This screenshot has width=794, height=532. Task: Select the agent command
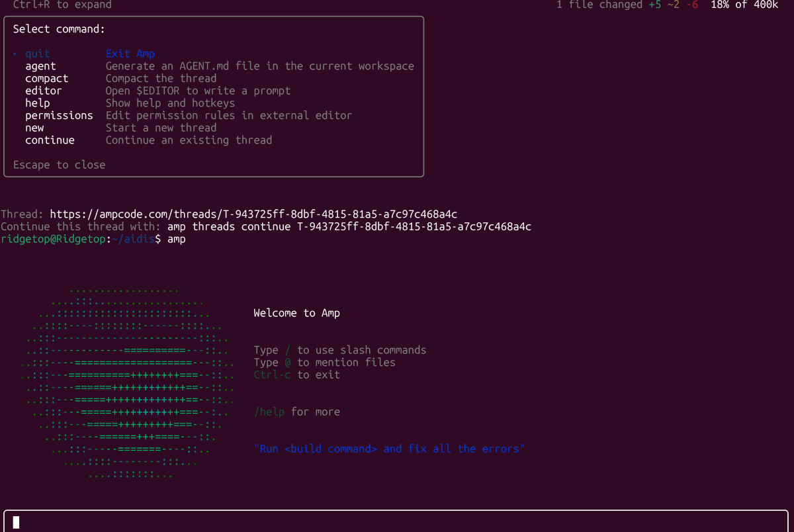coord(41,66)
